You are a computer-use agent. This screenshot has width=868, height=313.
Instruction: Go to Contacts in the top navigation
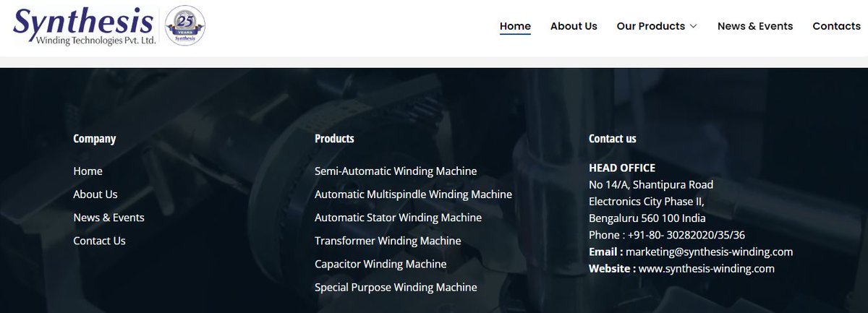pos(836,26)
